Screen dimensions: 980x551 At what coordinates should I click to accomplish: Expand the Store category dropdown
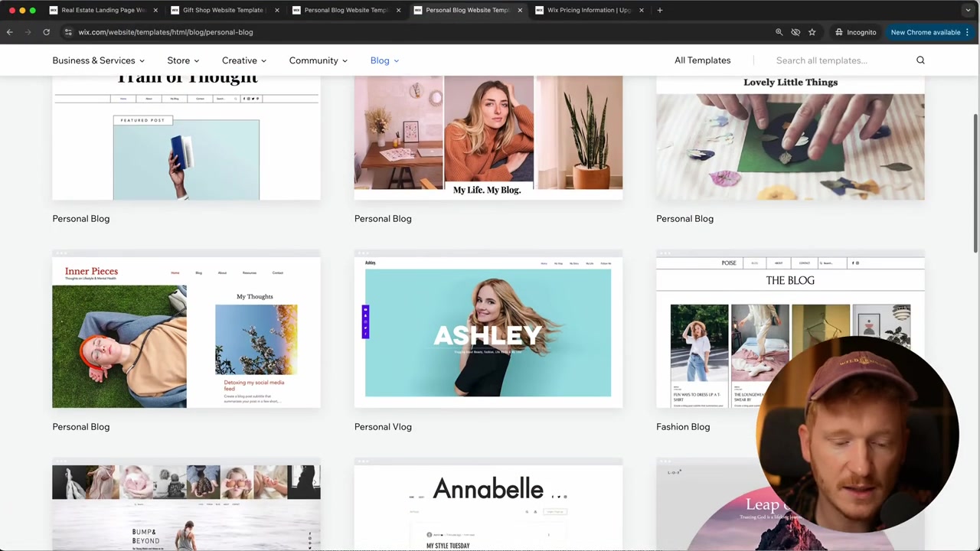tap(183, 60)
